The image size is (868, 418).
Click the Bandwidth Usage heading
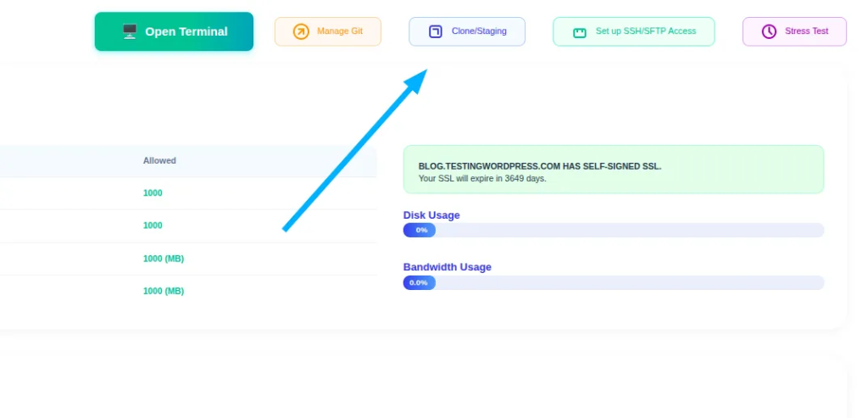tap(447, 267)
